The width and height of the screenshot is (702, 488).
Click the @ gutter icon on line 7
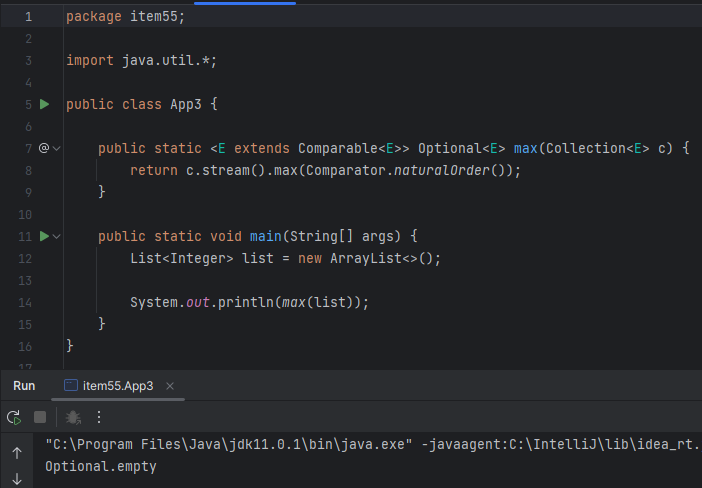pyautogui.click(x=44, y=148)
